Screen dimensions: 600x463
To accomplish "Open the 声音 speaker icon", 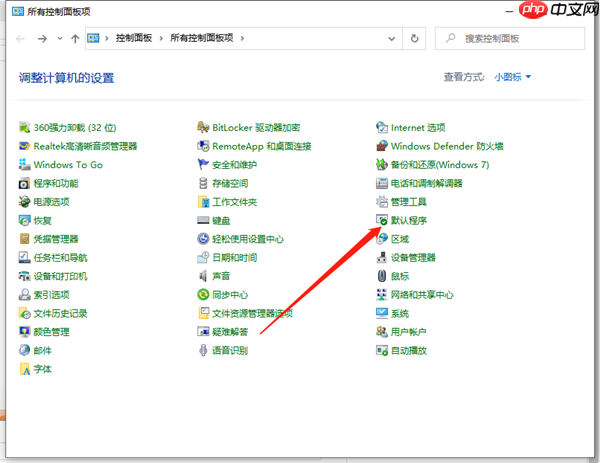I will click(x=203, y=276).
